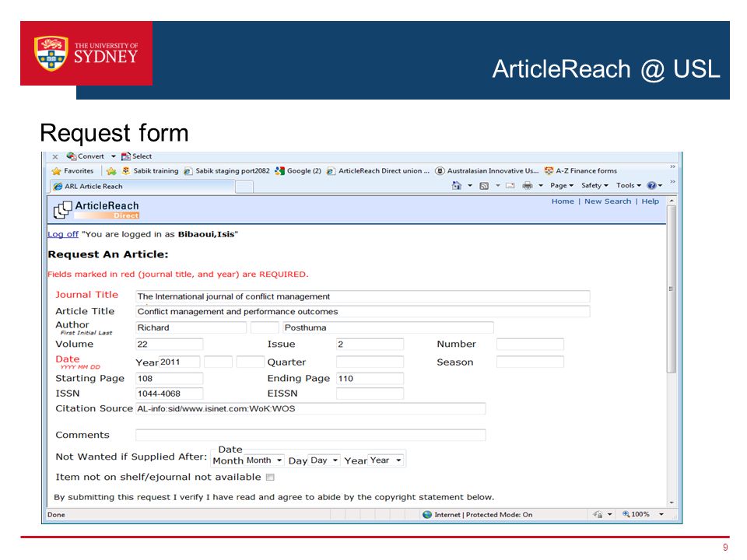Click the Issue field

click(x=370, y=345)
